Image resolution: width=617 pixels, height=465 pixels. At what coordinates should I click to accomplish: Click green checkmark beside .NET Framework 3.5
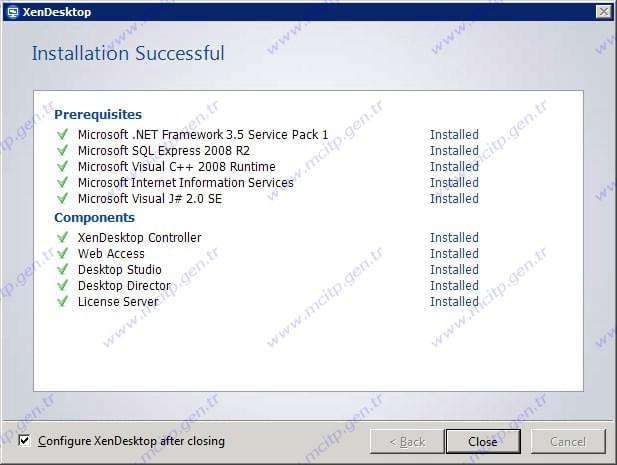63,134
